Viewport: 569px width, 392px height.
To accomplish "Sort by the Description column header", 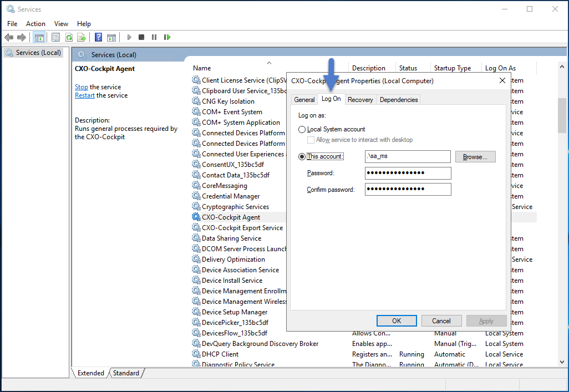I will tap(372, 68).
